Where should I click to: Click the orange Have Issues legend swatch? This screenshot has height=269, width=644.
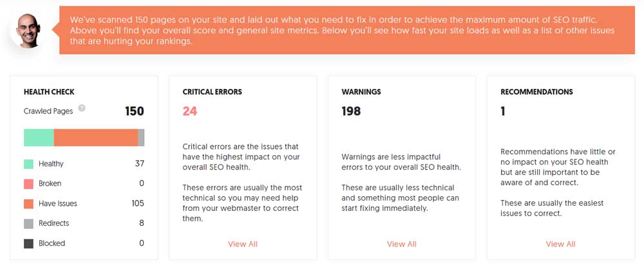coord(28,204)
